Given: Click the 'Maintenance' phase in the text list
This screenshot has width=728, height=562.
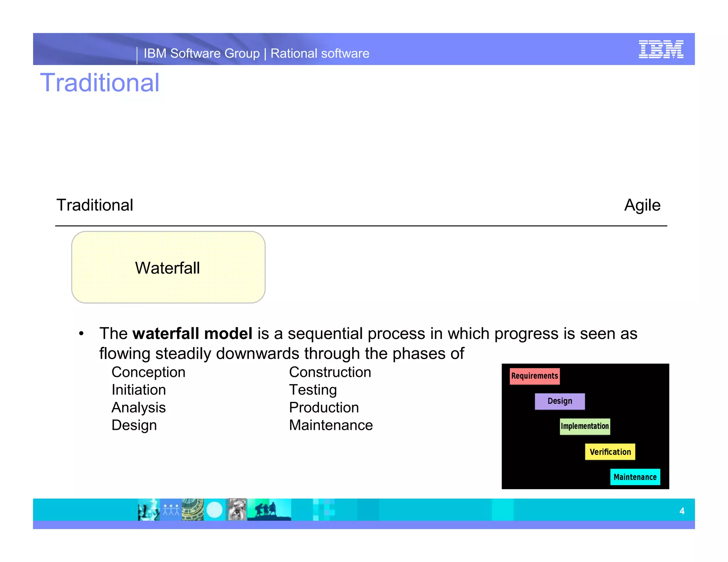Looking at the screenshot, I should pyautogui.click(x=331, y=426).
